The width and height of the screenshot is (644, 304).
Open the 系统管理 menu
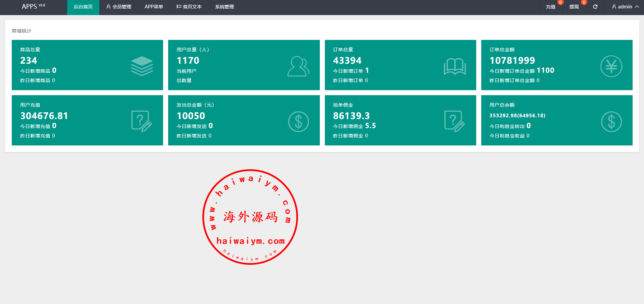[x=225, y=7]
